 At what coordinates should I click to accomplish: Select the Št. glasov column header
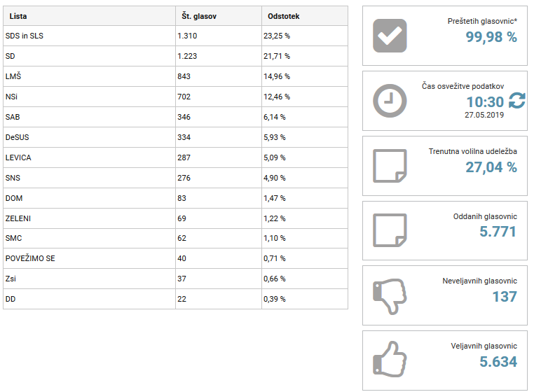[x=219, y=16]
